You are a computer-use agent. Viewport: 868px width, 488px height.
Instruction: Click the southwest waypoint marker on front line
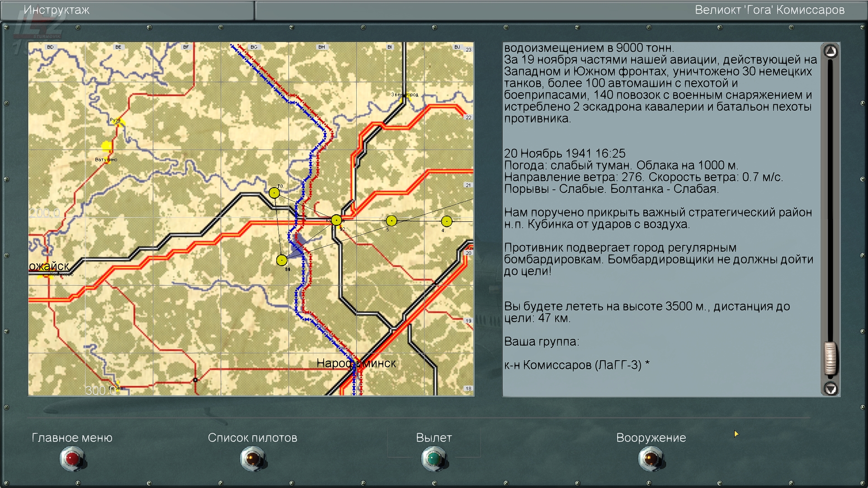point(282,260)
